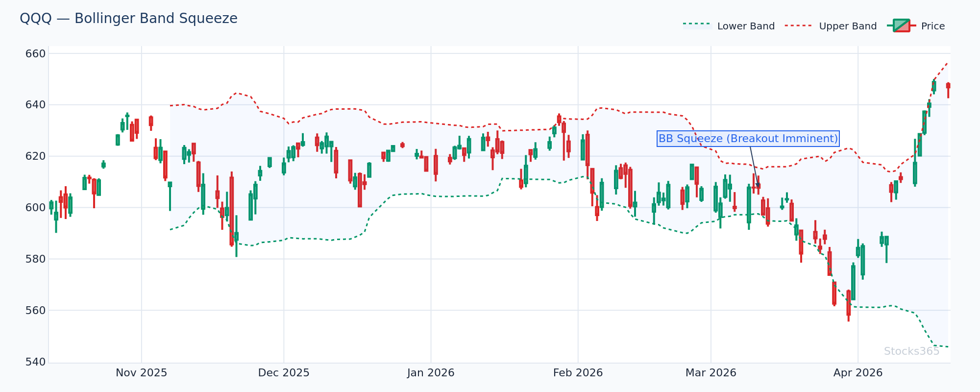Click the chart title QQQ — Bollinger Band Squeeze

coord(128,19)
